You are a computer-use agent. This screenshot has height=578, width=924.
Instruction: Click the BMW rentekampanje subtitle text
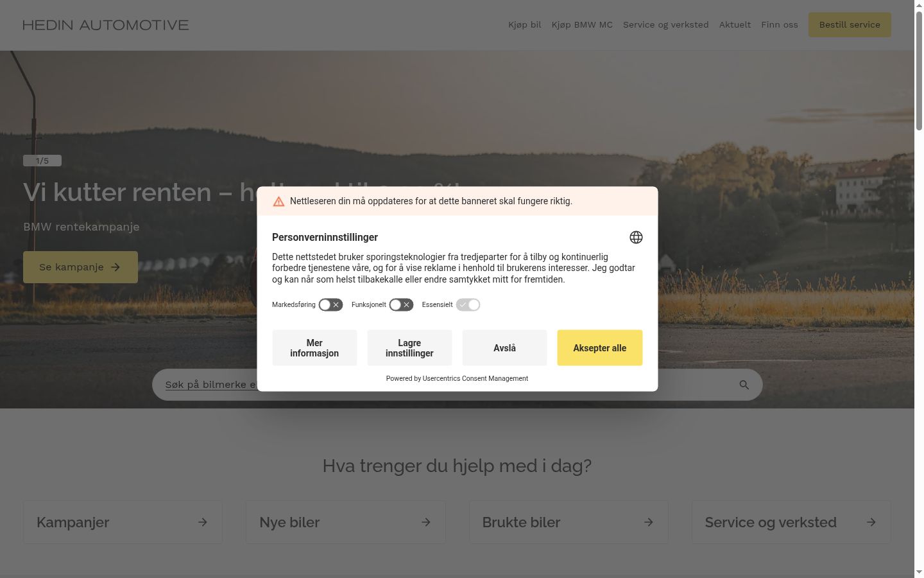pyautogui.click(x=81, y=227)
